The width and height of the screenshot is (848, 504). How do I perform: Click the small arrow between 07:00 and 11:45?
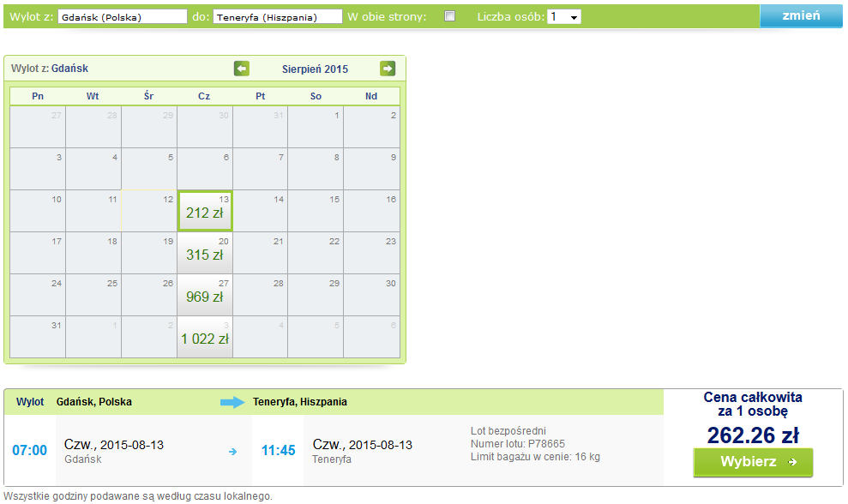(x=232, y=452)
